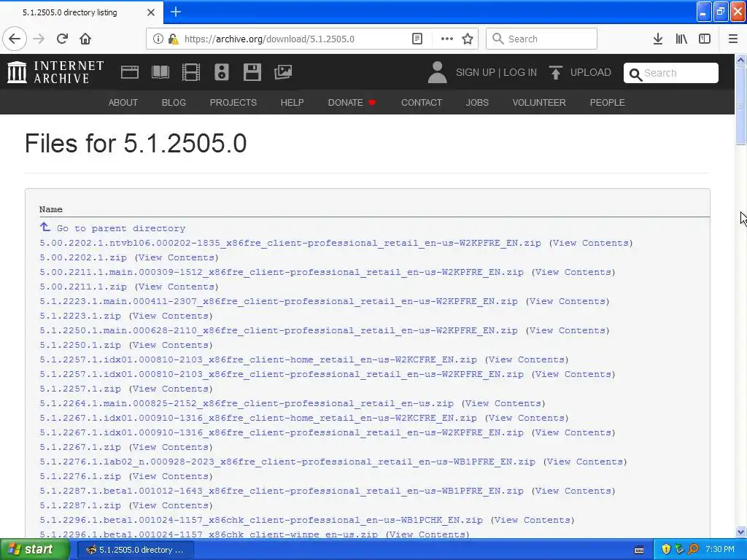Toggle reader view in address bar

coord(417,39)
